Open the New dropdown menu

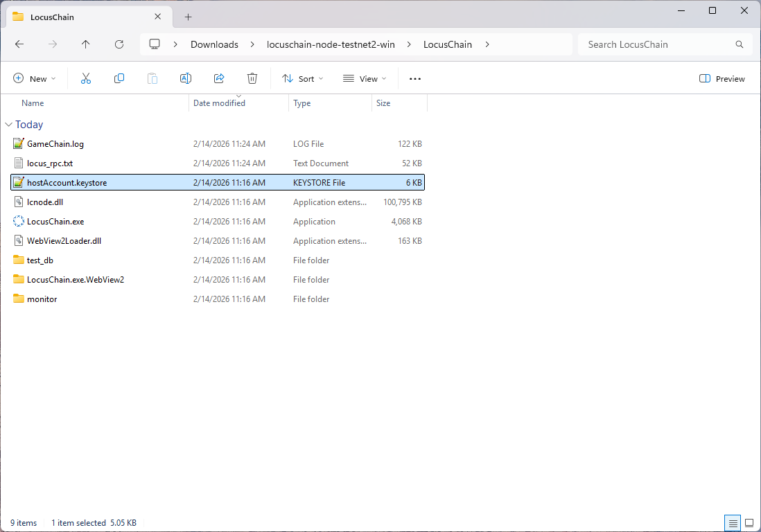(x=35, y=79)
